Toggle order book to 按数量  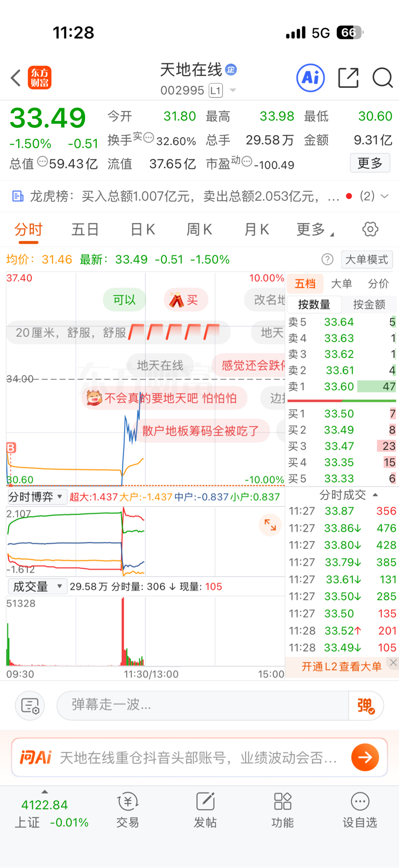pyautogui.click(x=314, y=305)
